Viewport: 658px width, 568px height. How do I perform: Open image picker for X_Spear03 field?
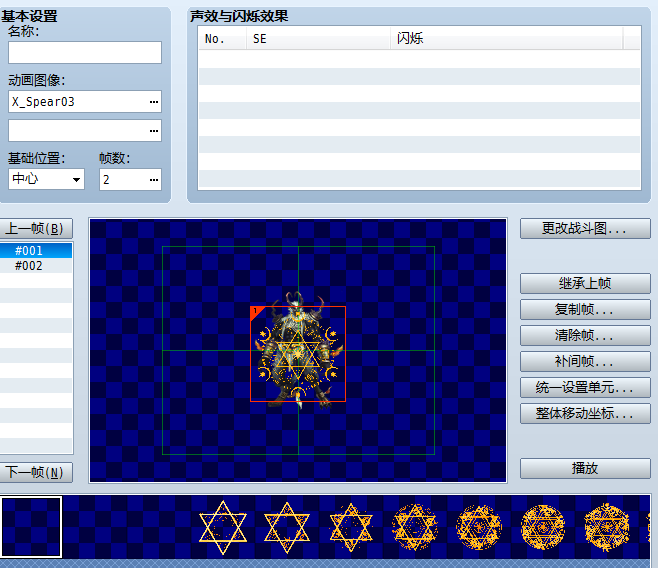click(x=154, y=102)
